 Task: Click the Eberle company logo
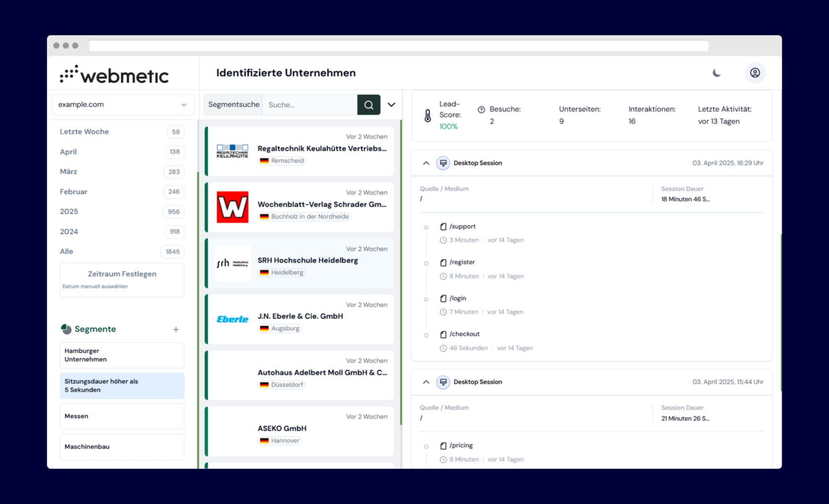click(232, 319)
